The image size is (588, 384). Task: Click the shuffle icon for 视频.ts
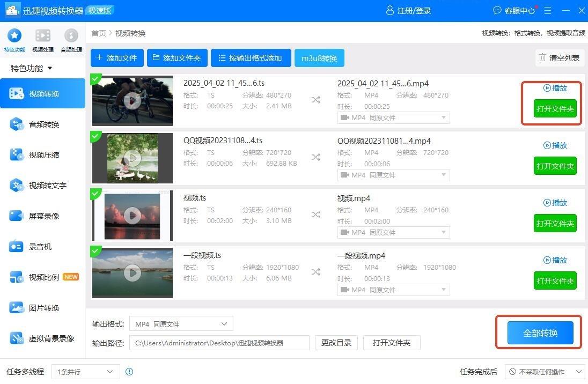pos(316,215)
